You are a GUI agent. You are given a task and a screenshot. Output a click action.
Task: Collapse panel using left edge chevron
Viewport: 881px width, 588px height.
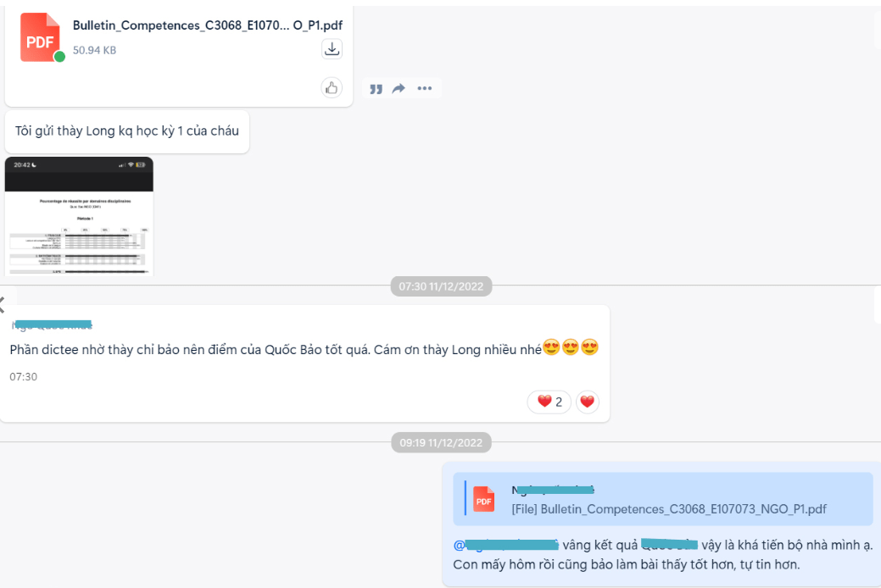pyautogui.click(x=3, y=305)
